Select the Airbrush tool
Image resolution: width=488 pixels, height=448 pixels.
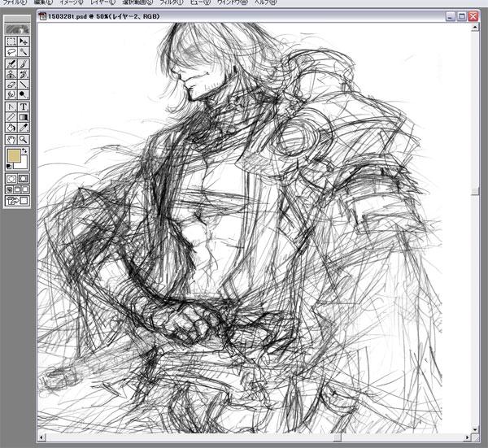click(11, 64)
